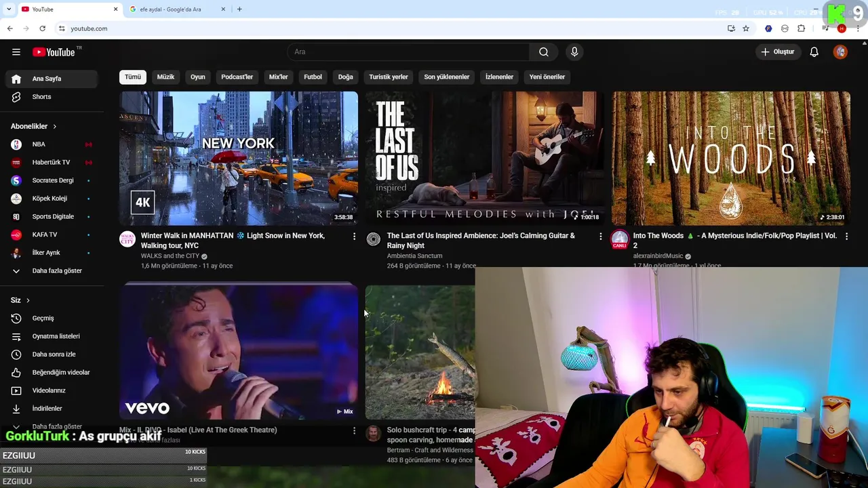Start voice search with microphone

[x=574, y=52]
